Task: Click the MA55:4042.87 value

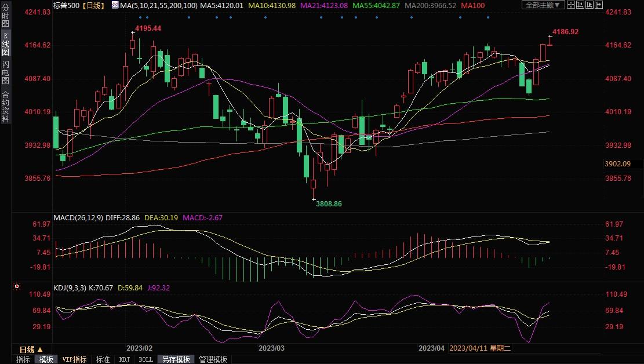Action: (376, 5)
